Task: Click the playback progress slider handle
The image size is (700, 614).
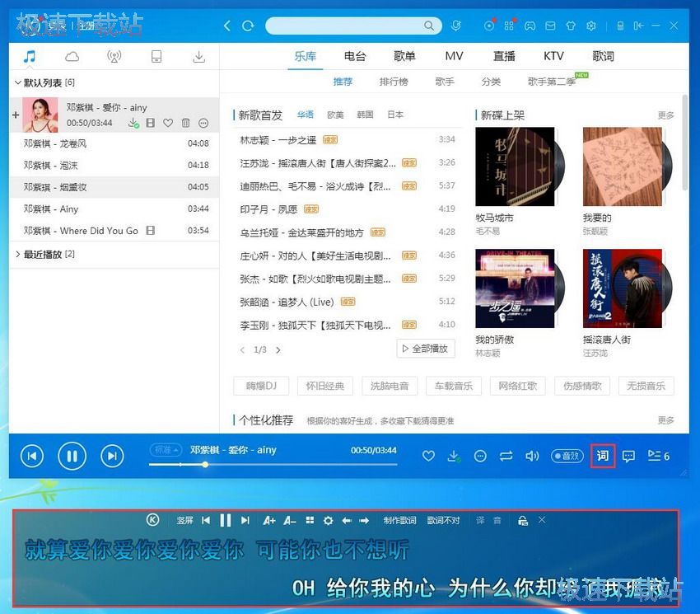Action: point(205,465)
